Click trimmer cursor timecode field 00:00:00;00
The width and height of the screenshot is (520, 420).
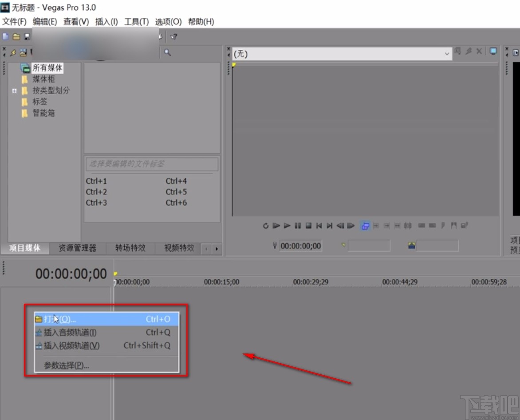pyautogui.click(x=300, y=246)
